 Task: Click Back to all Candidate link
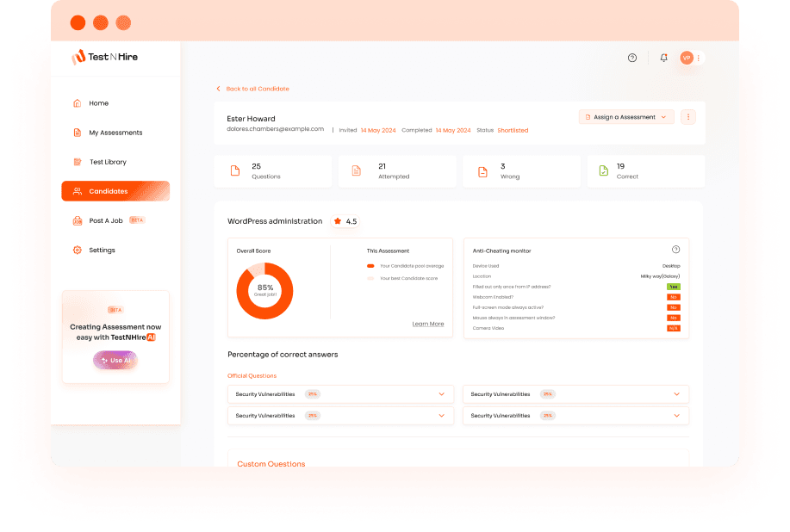point(258,89)
